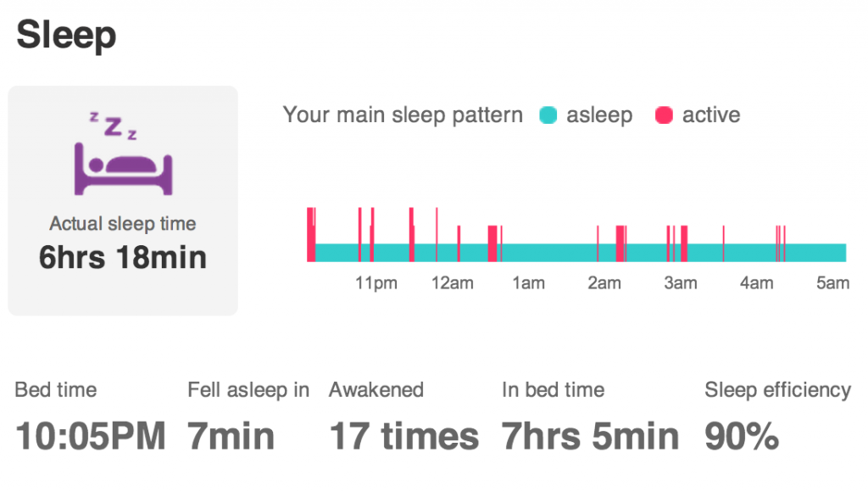Screen dimensions: 868x492
Task: Click the 2am timeline label
Action: [604, 283]
